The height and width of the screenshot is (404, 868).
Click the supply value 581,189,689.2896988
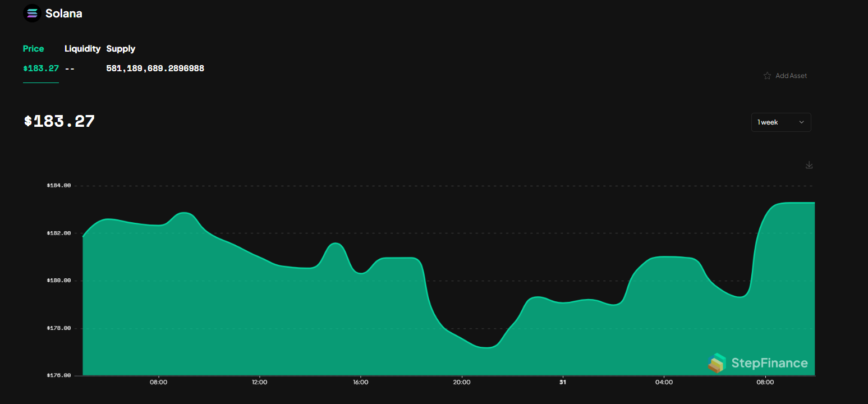point(155,68)
